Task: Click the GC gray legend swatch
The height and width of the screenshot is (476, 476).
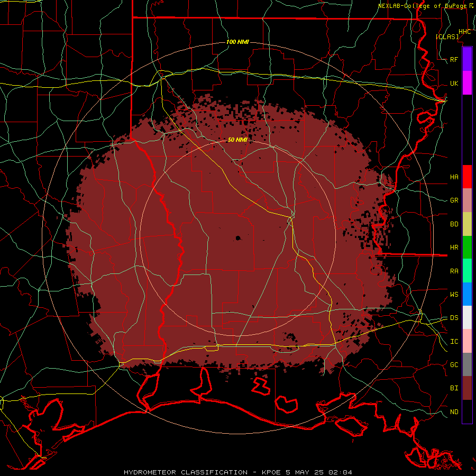Action: coord(467,364)
